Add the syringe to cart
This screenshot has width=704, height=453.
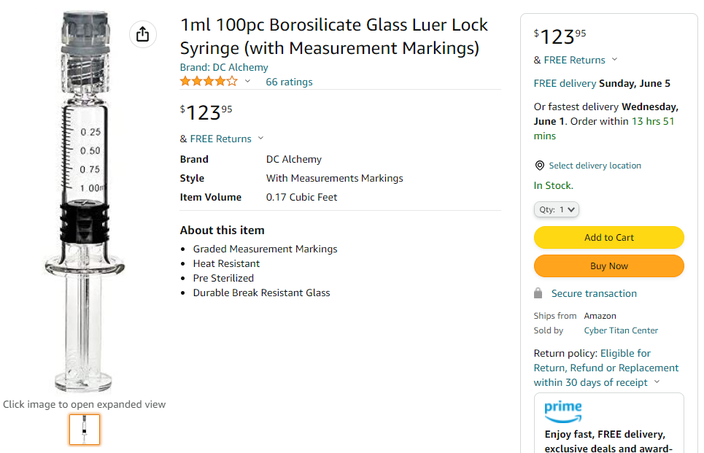pos(609,238)
